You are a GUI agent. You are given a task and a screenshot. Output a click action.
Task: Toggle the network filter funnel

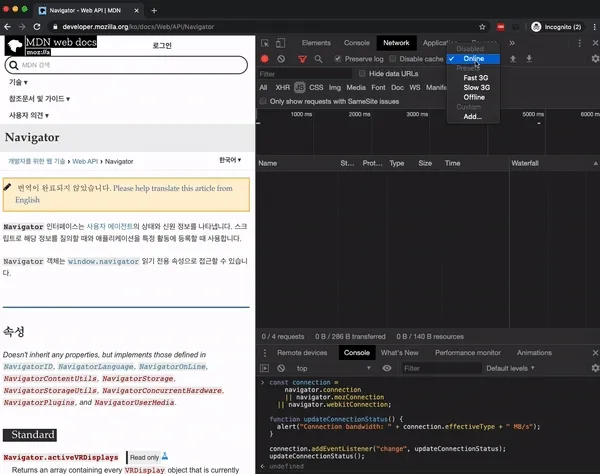[302, 59]
